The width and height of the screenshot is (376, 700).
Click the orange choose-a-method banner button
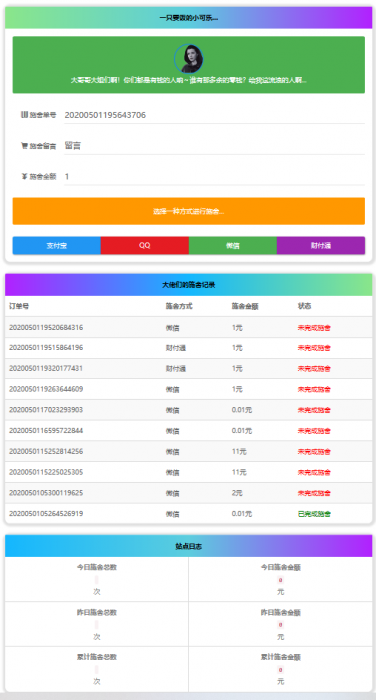click(188, 211)
